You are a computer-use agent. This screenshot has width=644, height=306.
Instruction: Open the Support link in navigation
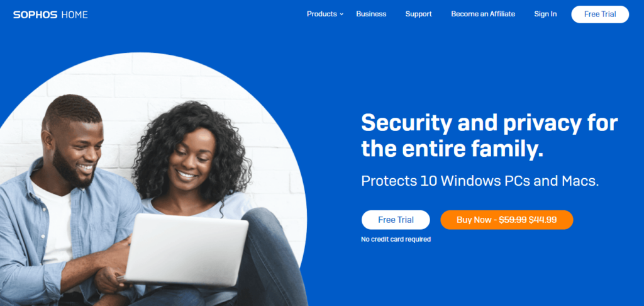418,14
